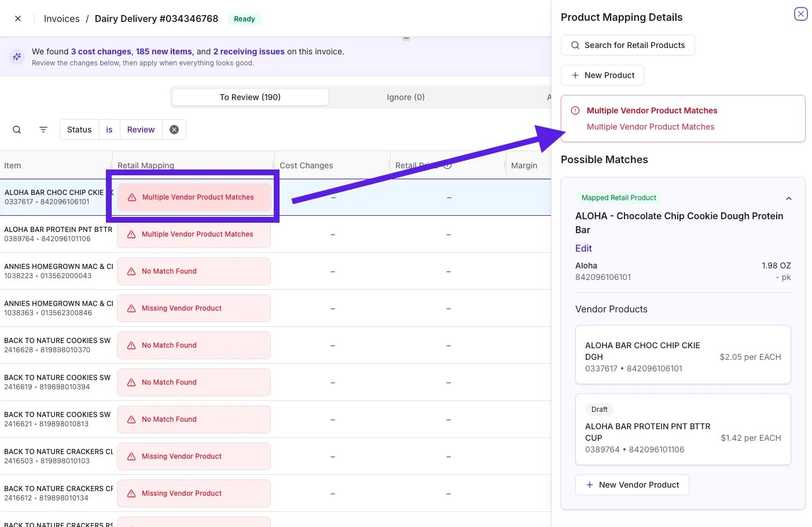Screen dimensions: 812x527
Task: Select the ALOHA BAR PROTEIN PNT BTTR CUP draft vendor product
Action: [x=683, y=429]
